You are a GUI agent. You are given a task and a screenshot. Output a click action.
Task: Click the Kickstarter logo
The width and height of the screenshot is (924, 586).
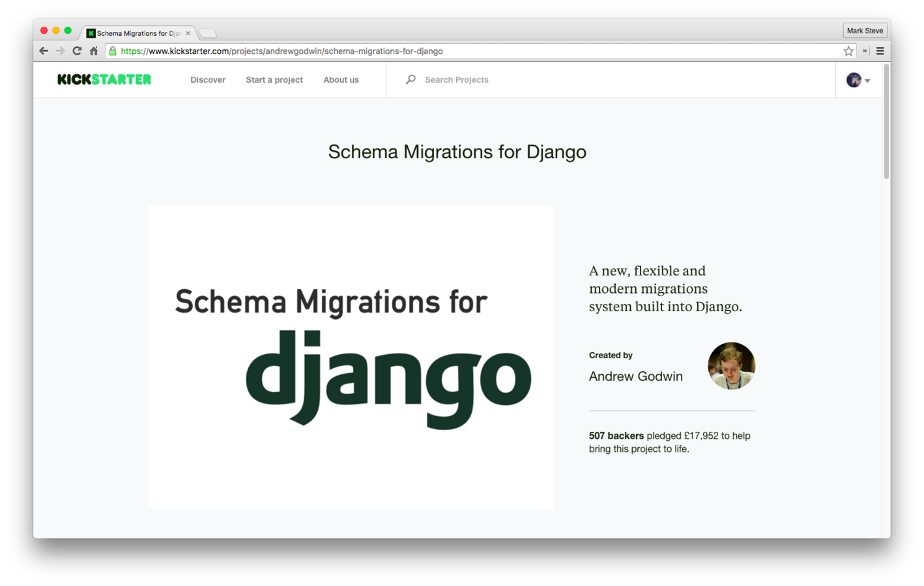(x=104, y=79)
